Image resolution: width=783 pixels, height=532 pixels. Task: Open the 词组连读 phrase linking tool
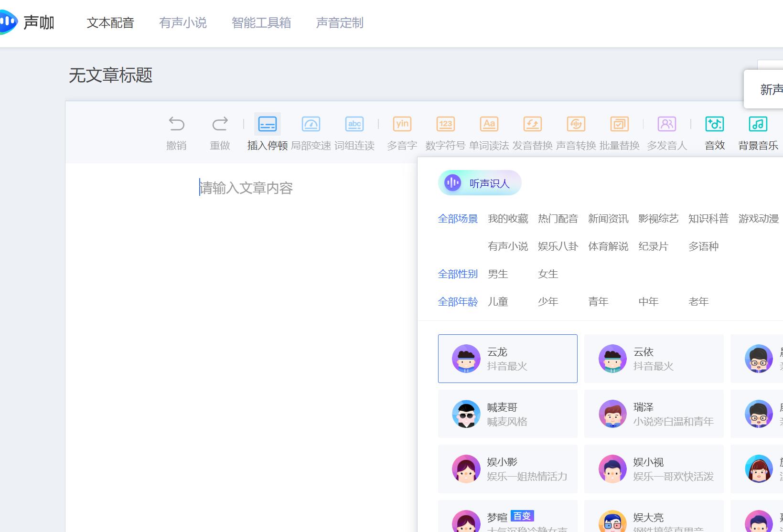pos(354,131)
